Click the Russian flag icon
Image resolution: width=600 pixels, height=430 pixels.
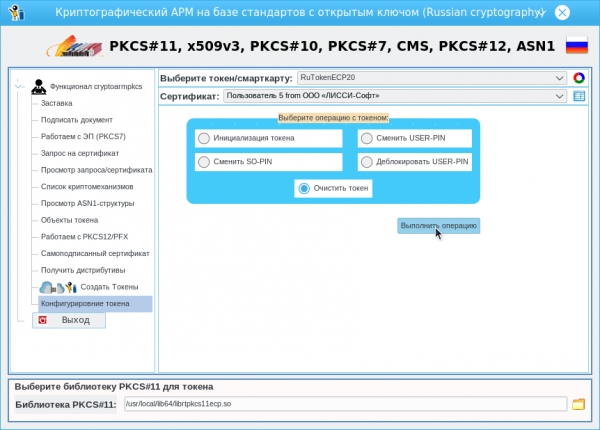[x=577, y=46]
